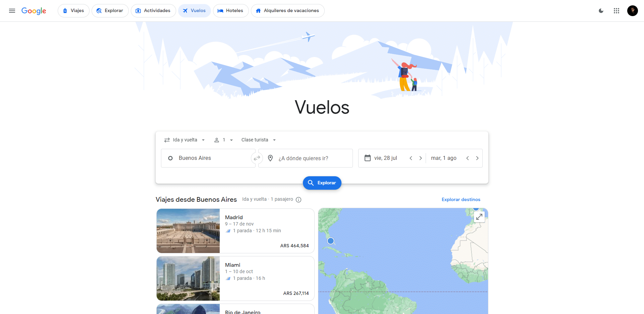The image size is (644, 314).
Task: Click the profile avatar
Action: [x=633, y=11]
